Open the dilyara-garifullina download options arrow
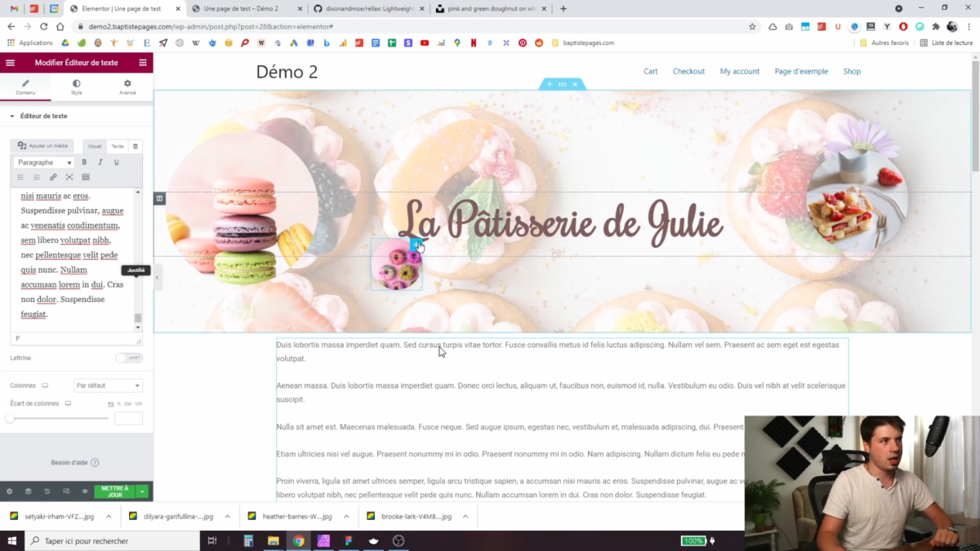 227,516
